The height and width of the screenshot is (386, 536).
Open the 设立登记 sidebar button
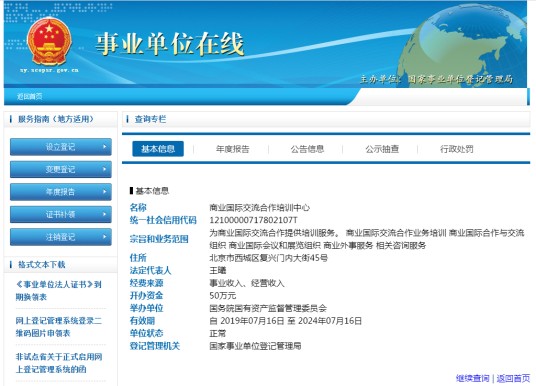click(x=61, y=147)
